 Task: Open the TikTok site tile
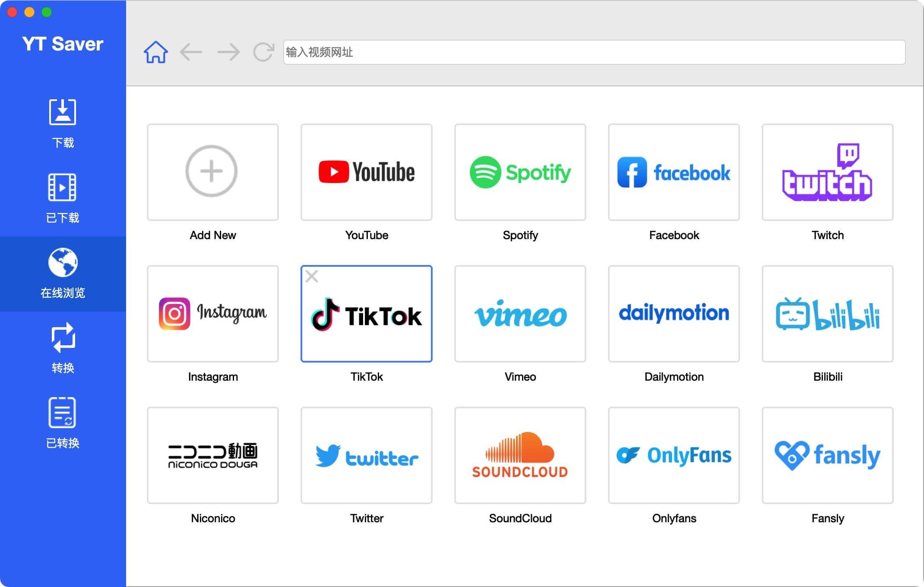point(367,314)
